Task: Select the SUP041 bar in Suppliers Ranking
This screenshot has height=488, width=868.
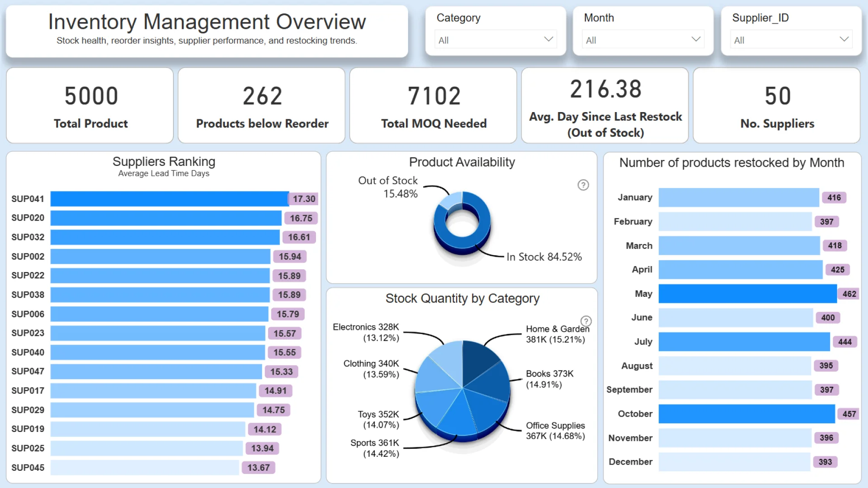Action: pyautogui.click(x=169, y=199)
